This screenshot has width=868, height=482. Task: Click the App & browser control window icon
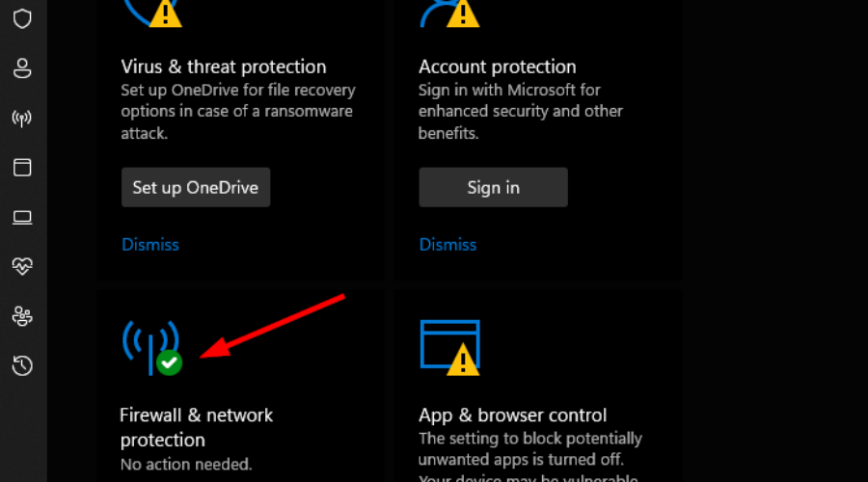[x=448, y=345]
